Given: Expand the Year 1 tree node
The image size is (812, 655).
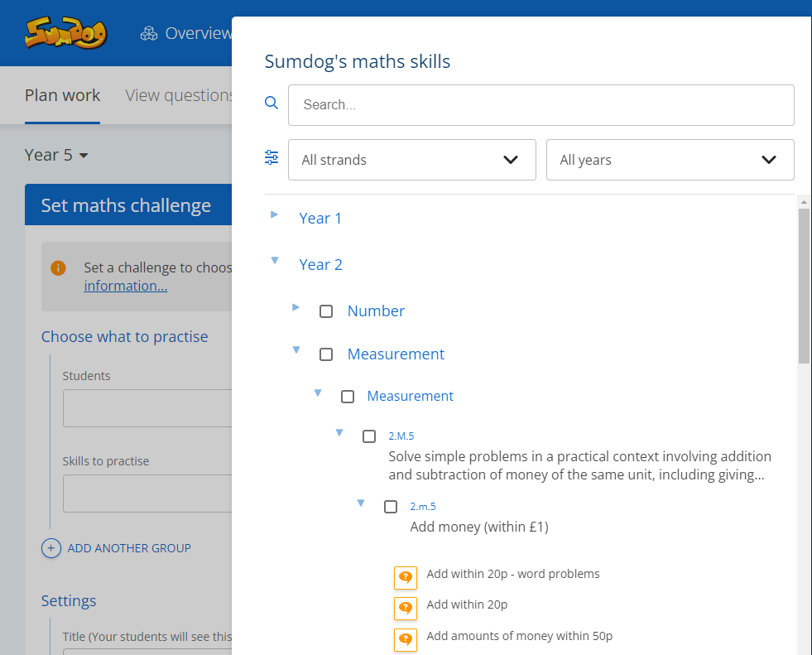Looking at the screenshot, I should [275, 215].
